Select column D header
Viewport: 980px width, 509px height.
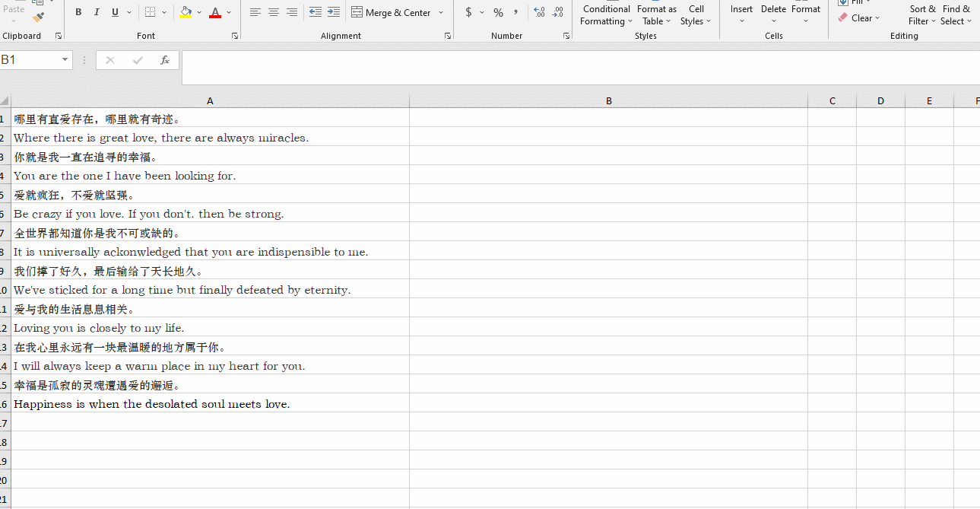880,100
